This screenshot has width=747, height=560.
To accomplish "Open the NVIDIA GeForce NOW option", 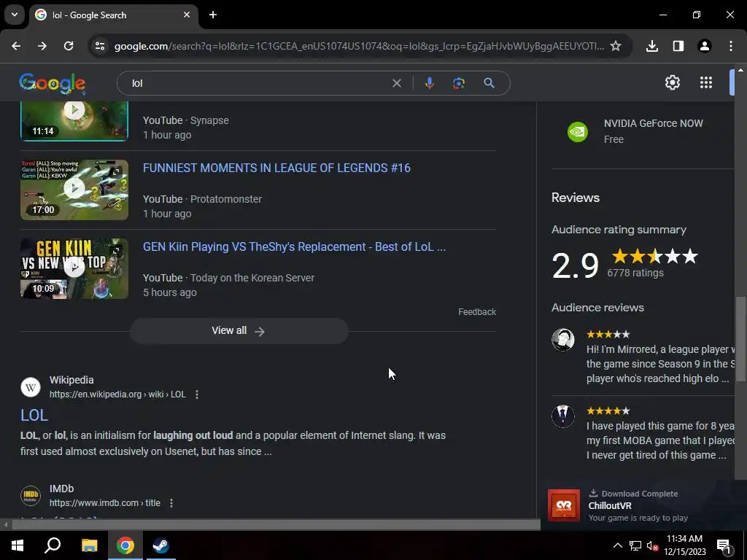I will 643,131.
